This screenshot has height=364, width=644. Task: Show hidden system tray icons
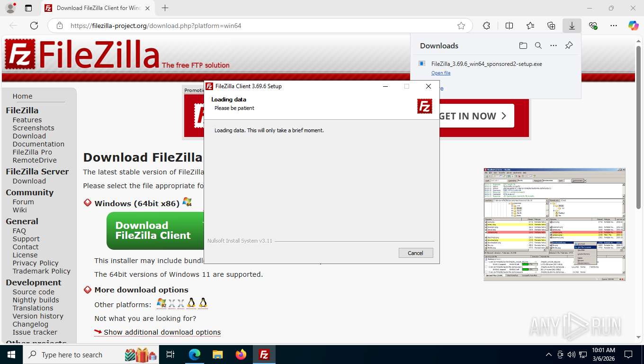(549, 355)
